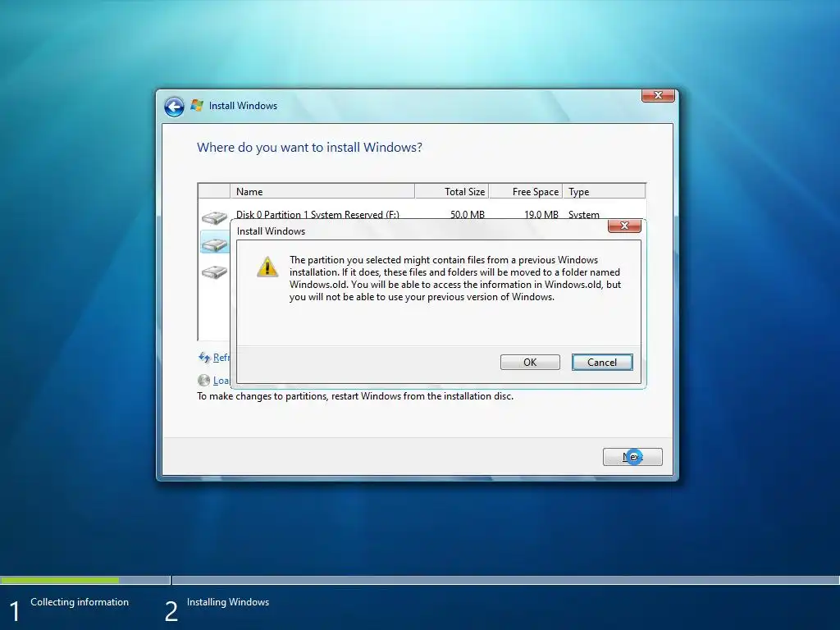This screenshot has width=840, height=630.
Task: Click the blue back arrow button
Action: (174, 107)
